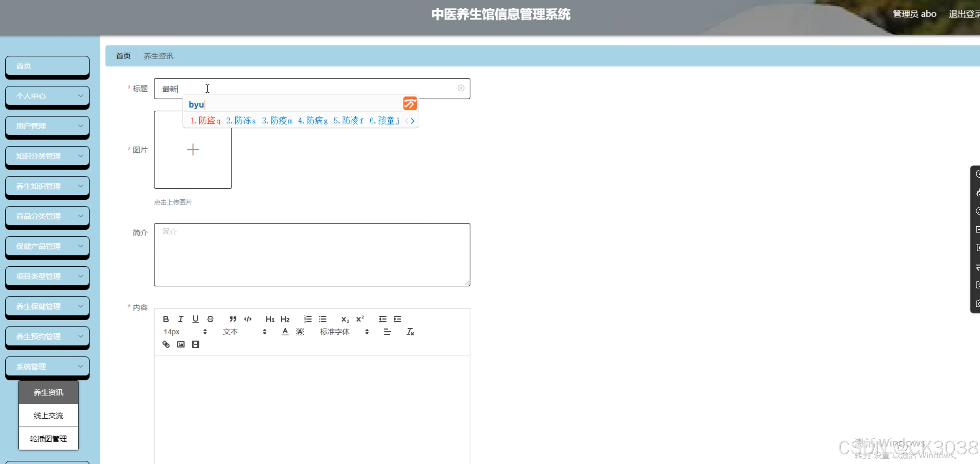
Task: Expand the 用户管理 sidebar menu
Action: coord(48,126)
